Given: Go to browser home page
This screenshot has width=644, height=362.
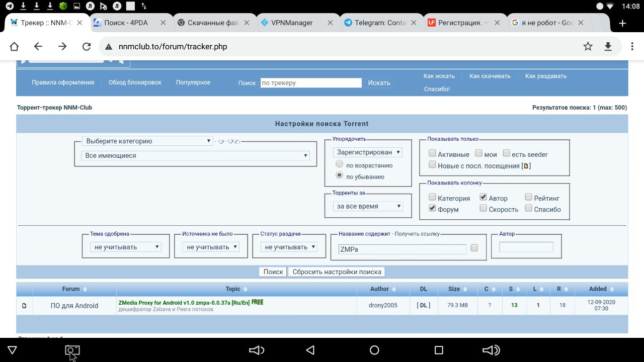Looking at the screenshot, I should (14, 46).
